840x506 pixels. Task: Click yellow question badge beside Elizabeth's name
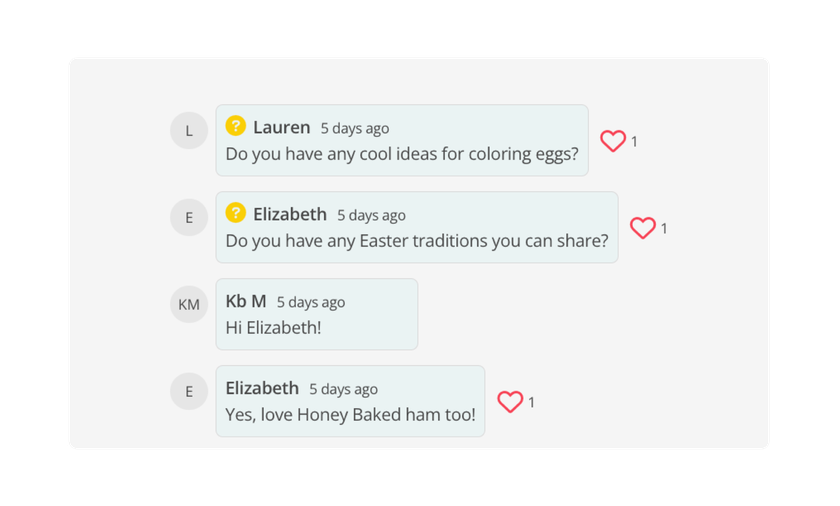coord(236,213)
